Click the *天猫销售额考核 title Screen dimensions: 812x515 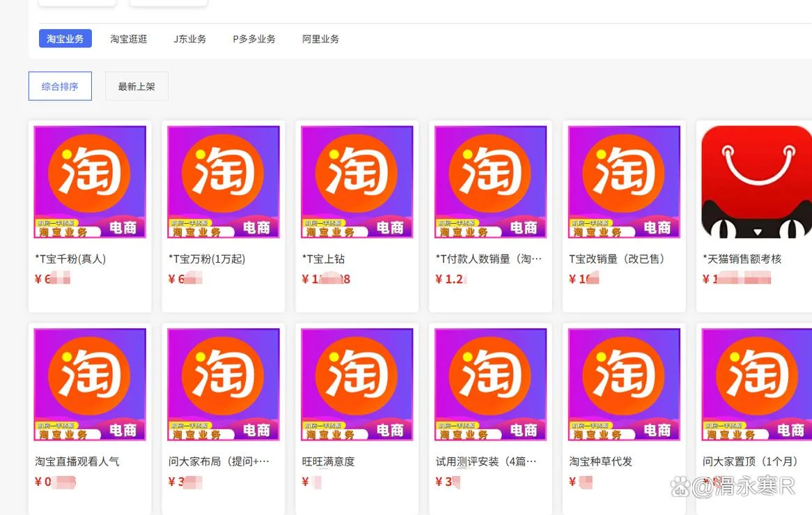742,259
